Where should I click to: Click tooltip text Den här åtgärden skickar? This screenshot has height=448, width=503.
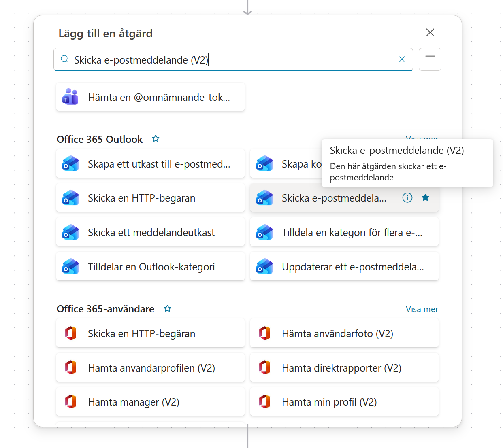pyautogui.click(x=388, y=172)
